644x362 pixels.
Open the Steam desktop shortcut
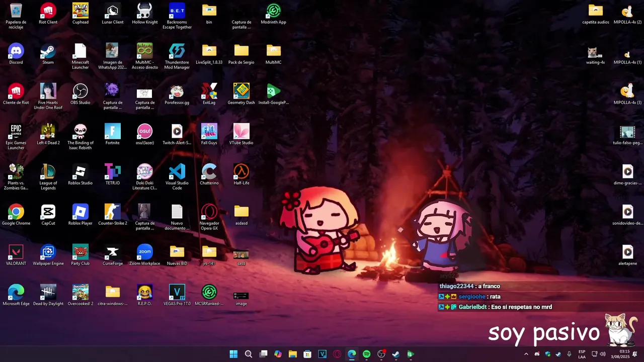48,54
